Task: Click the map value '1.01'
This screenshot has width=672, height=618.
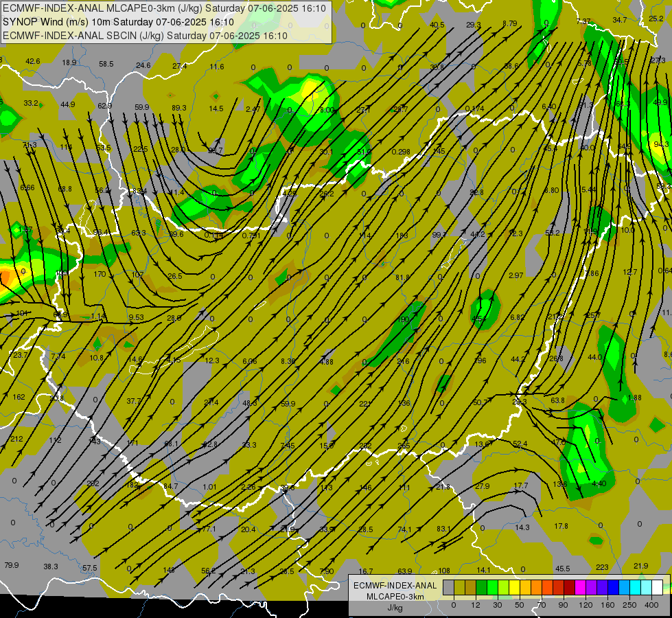Action: coord(209,487)
